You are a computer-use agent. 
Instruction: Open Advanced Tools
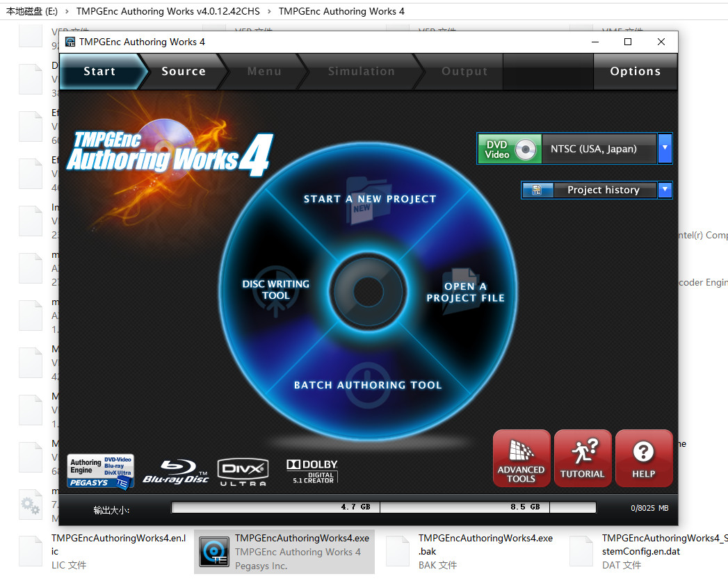click(x=521, y=459)
